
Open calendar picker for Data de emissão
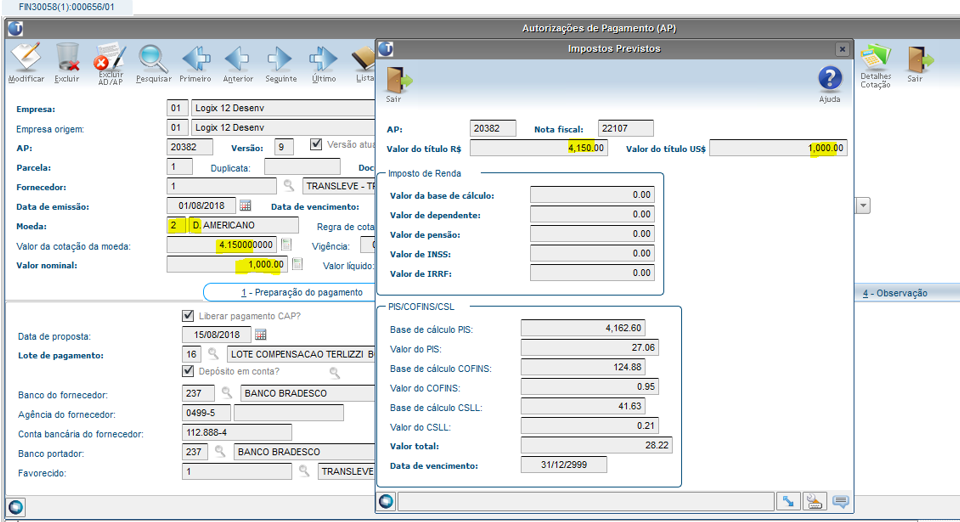click(x=245, y=206)
